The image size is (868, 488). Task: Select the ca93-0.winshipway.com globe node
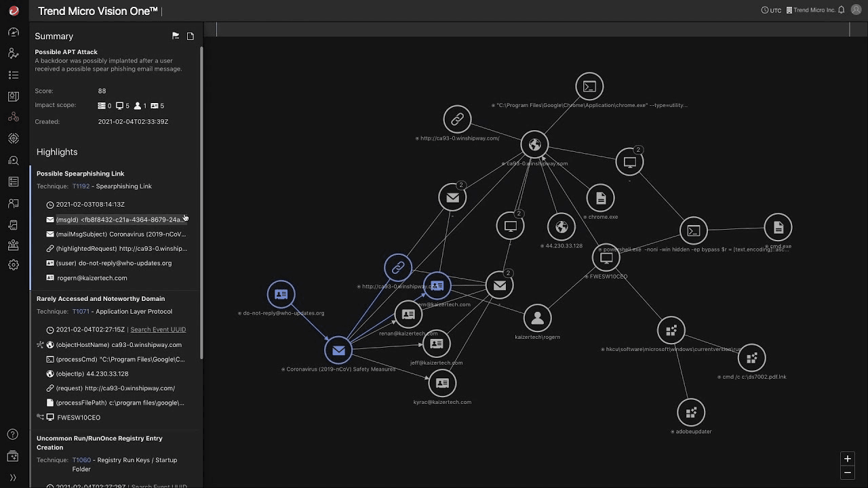point(534,144)
